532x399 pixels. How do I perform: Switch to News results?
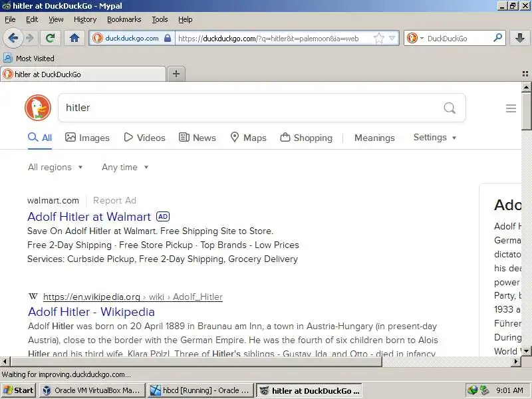(197, 138)
